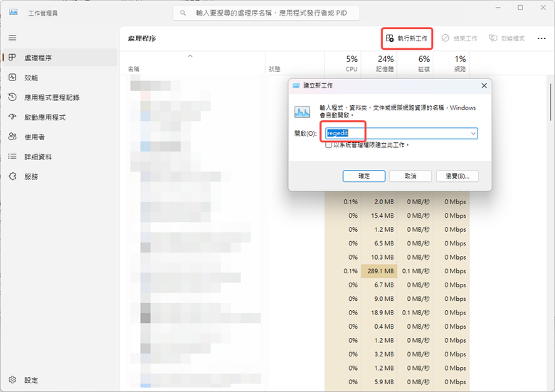Check 以系統管理權限建立此工作 checkbox

329,145
